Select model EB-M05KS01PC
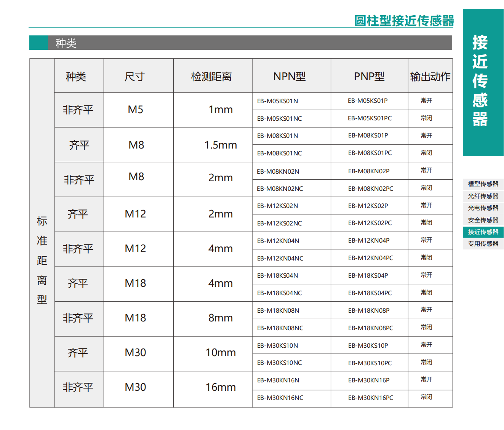 370,118
